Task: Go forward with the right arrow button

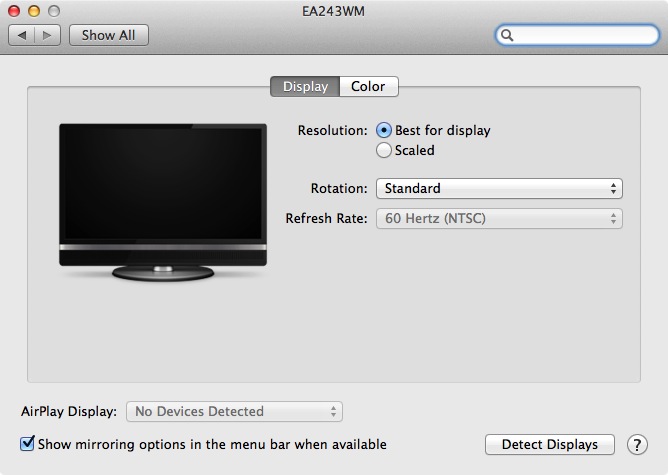Action: (x=47, y=35)
